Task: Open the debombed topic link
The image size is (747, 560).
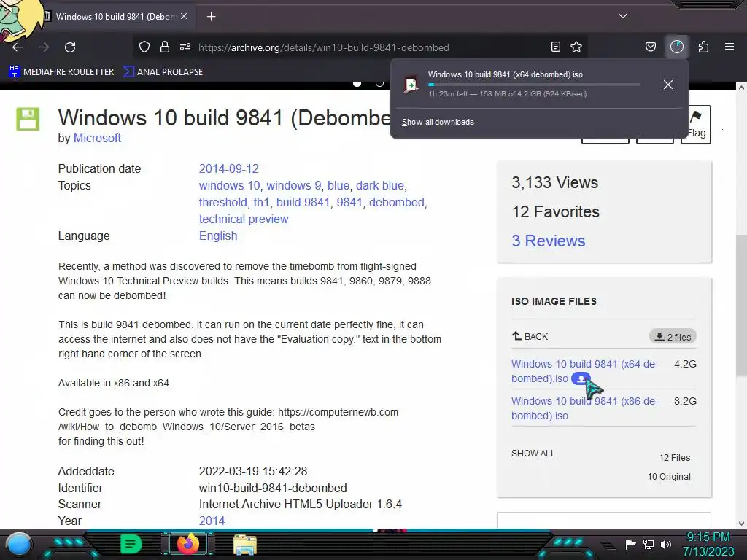Action: click(x=396, y=203)
